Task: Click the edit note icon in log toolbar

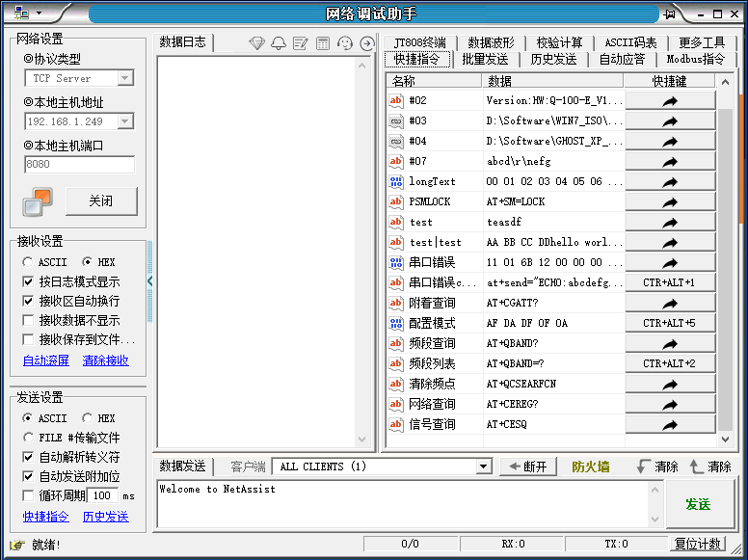Action: 300,43
